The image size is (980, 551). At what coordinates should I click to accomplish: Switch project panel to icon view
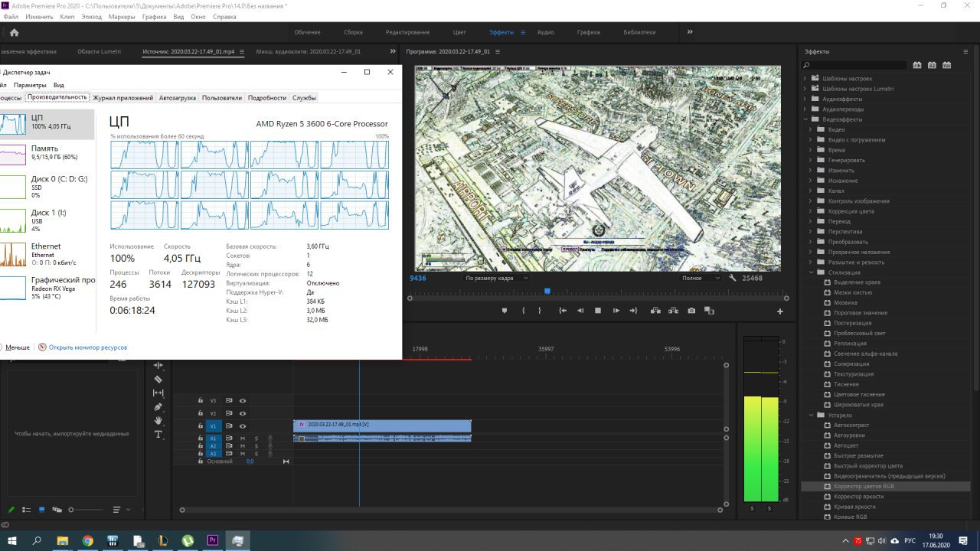(42, 510)
